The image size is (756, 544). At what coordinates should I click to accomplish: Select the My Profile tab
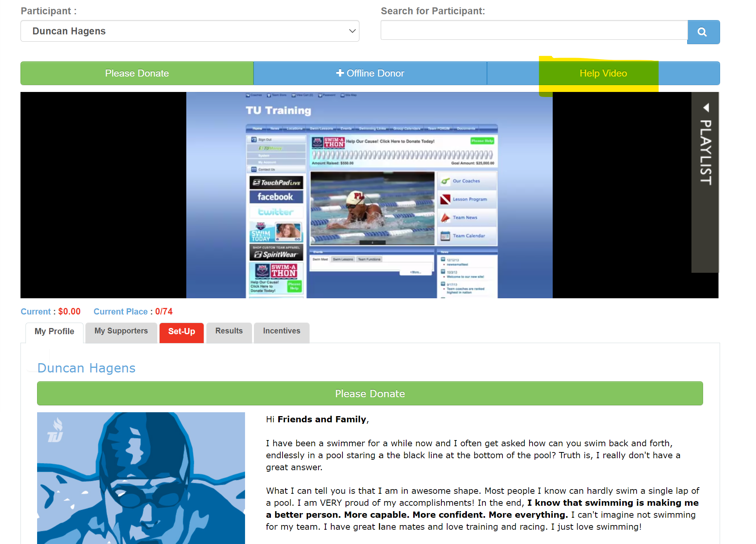54,331
